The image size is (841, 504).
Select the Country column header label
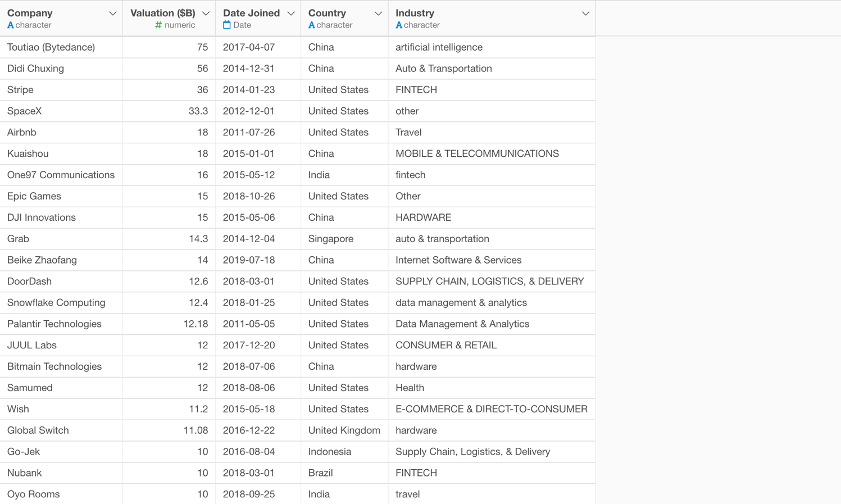pyautogui.click(x=327, y=13)
